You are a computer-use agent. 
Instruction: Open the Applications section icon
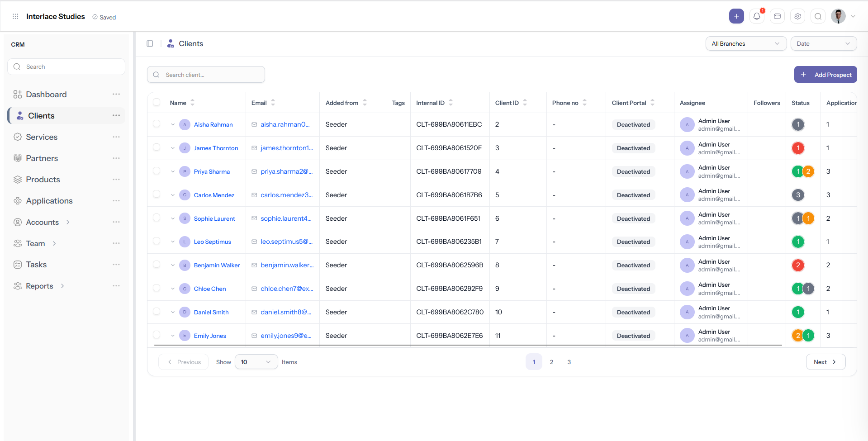click(18, 200)
